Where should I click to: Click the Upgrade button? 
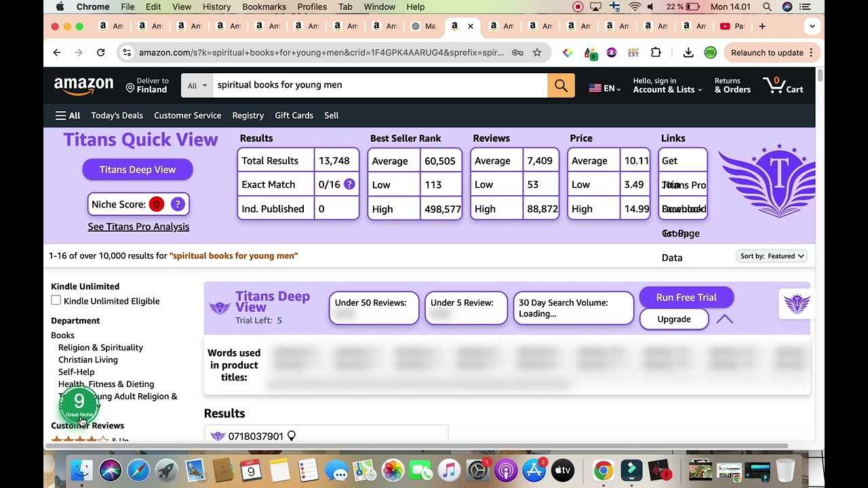pos(674,319)
